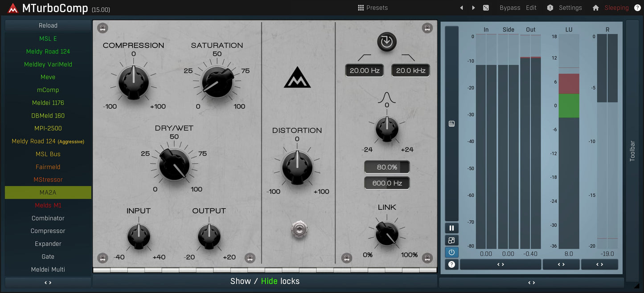
Task: Expand the device list arrows under Meldei Multi
Action: pyautogui.click(x=48, y=282)
